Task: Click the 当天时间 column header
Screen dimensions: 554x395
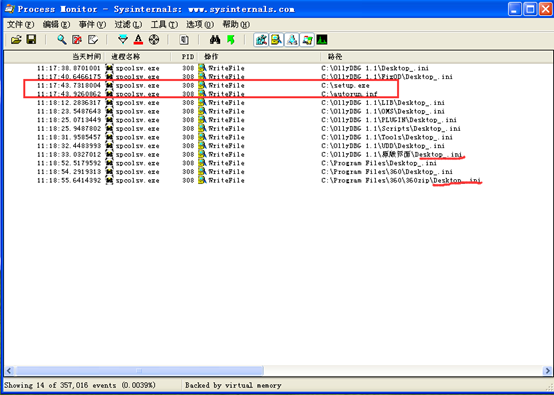Action: pos(54,57)
